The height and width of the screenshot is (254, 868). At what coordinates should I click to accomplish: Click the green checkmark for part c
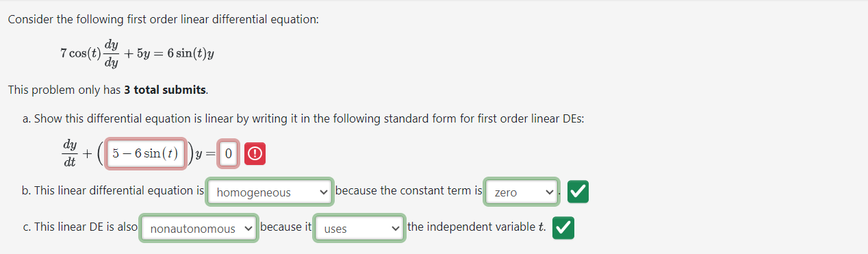click(x=564, y=229)
